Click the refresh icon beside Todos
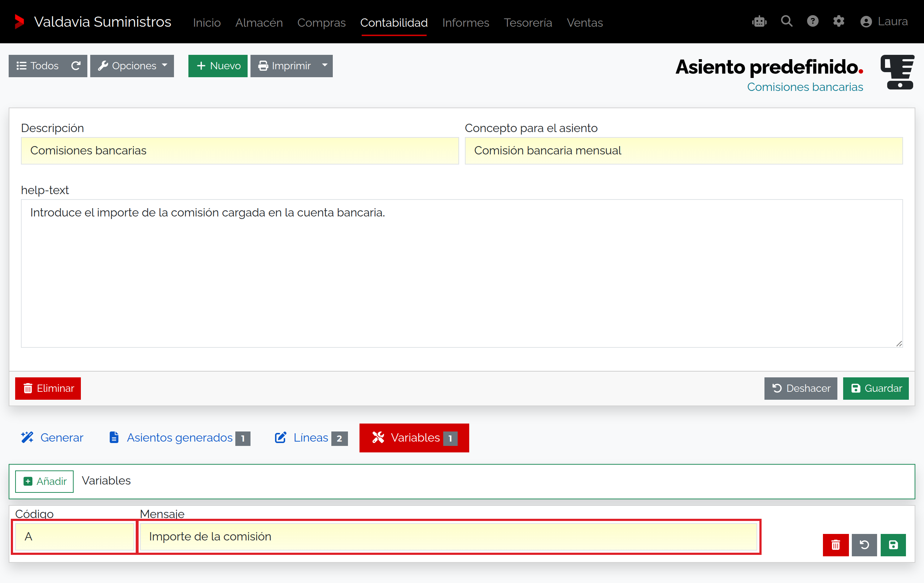This screenshot has height=583, width=924. point(75,66)
